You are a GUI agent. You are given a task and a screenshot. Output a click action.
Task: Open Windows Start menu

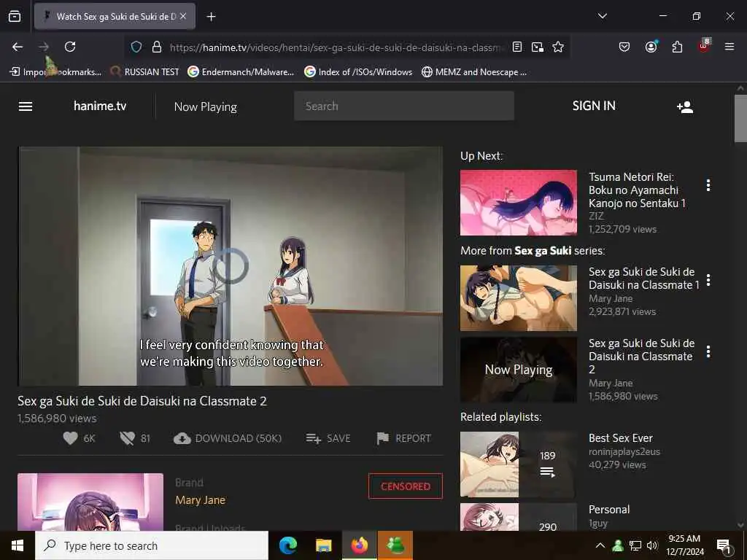click(18, 545)
